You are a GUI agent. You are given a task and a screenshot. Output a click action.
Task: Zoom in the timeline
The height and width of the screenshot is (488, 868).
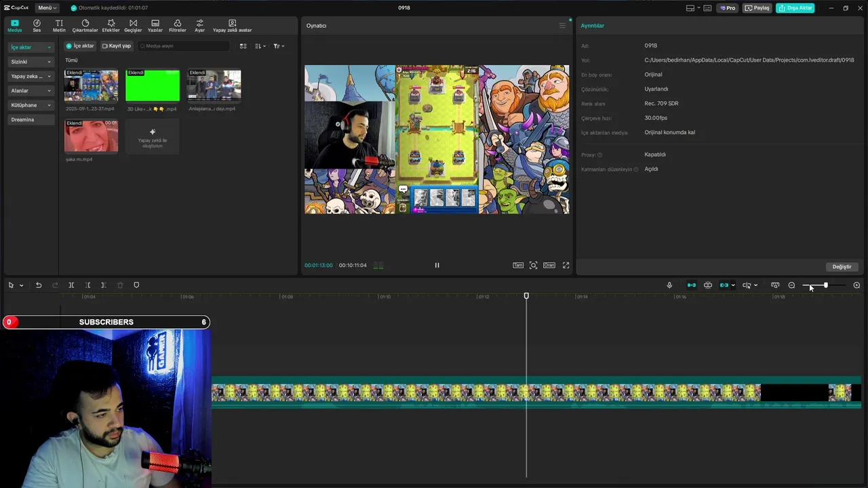[856, 285]
